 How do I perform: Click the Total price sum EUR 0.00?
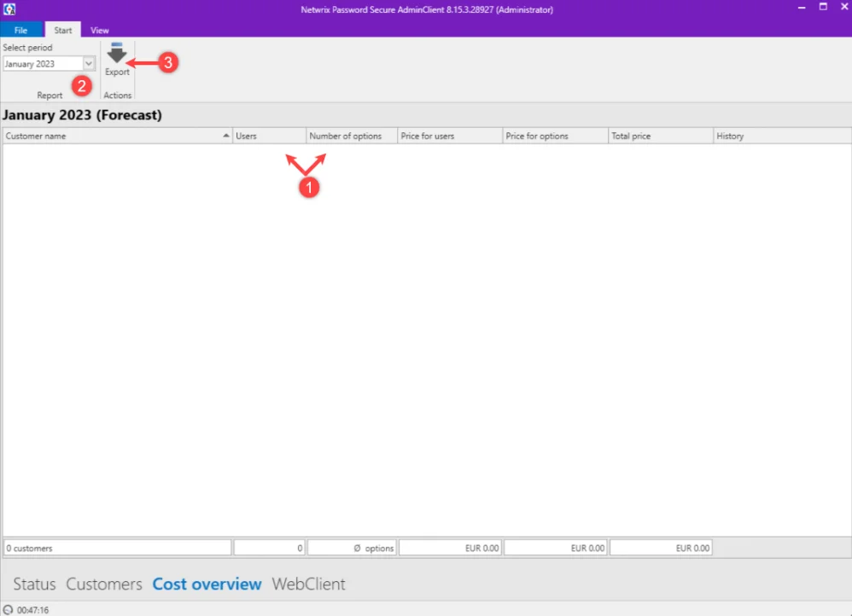[x=661, y=548]
